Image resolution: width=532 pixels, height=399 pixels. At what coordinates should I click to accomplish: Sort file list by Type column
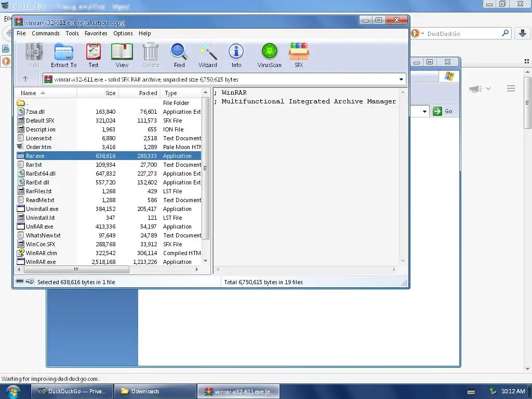tap(181, 93)
